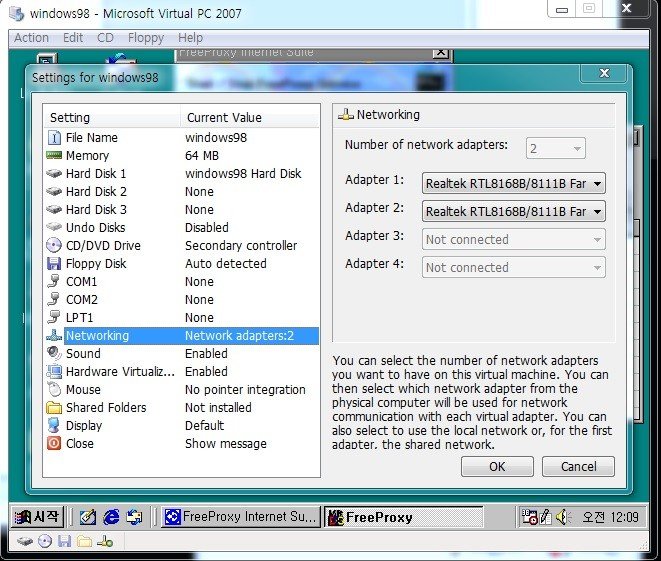Click the shared folder status bar icon
The image size is (661, 561).
tap(84, 541)
